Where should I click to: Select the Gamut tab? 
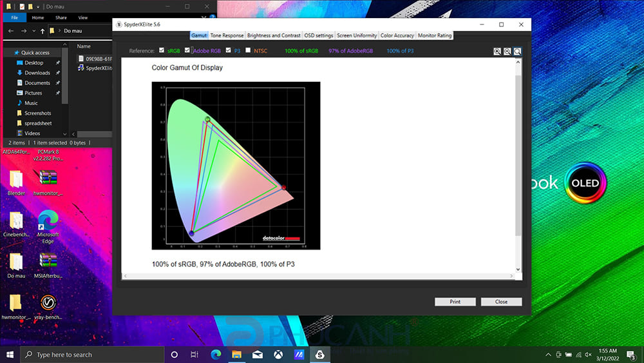pos(199,35)
